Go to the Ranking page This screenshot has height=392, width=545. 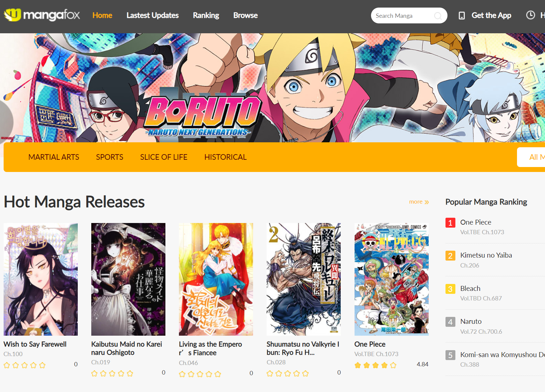[x=206, y=15]
